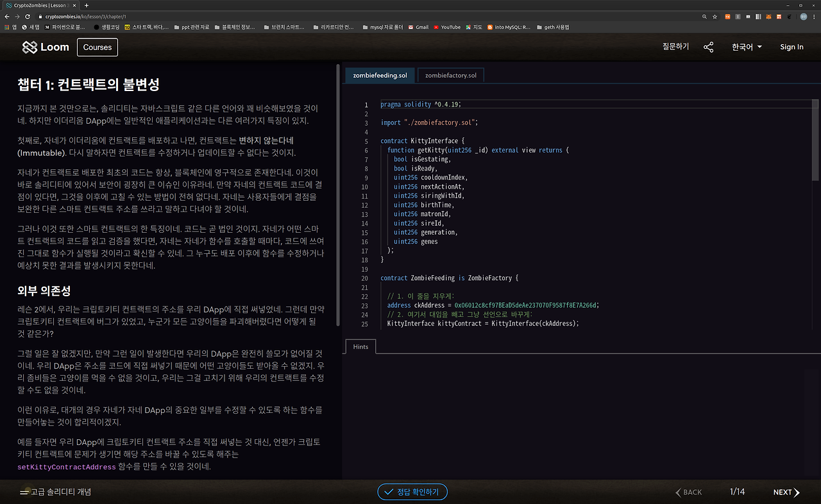Open the 스타 트랙, 바다,... bookmark

[147, 27]
